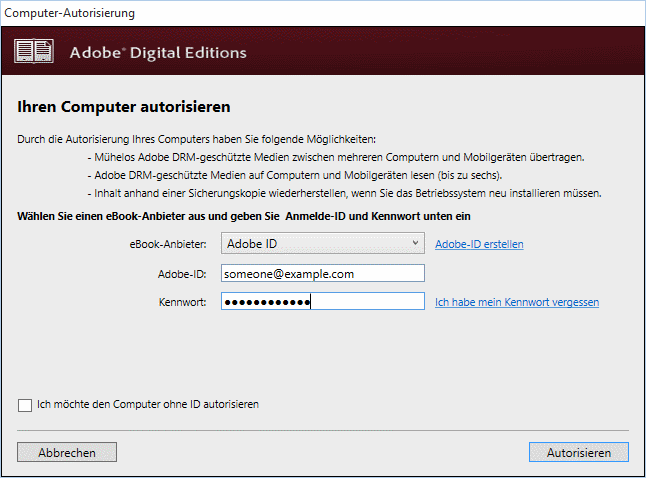
Task: Click the 'Adobe-ID:' field label
Action: pos(182,273)
